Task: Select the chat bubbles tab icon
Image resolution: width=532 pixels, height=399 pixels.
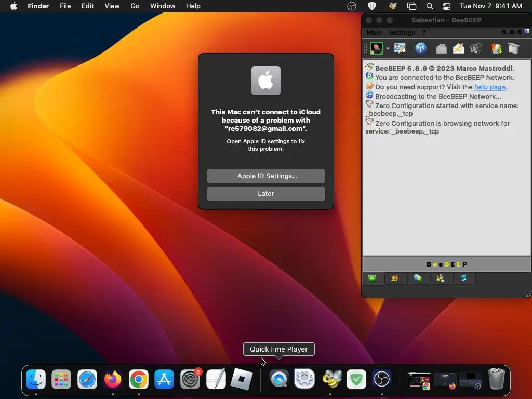Action: tap(417, 278)
